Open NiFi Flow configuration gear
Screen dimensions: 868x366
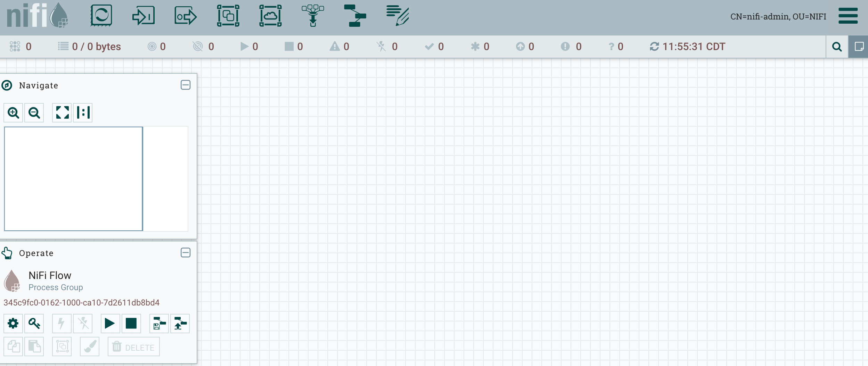[x=13, y=324]
